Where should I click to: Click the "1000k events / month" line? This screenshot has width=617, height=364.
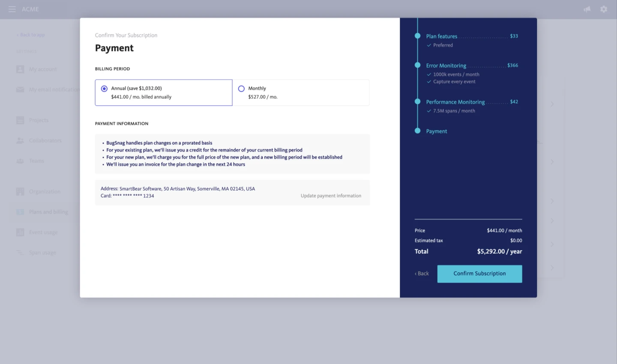(456, 75)
